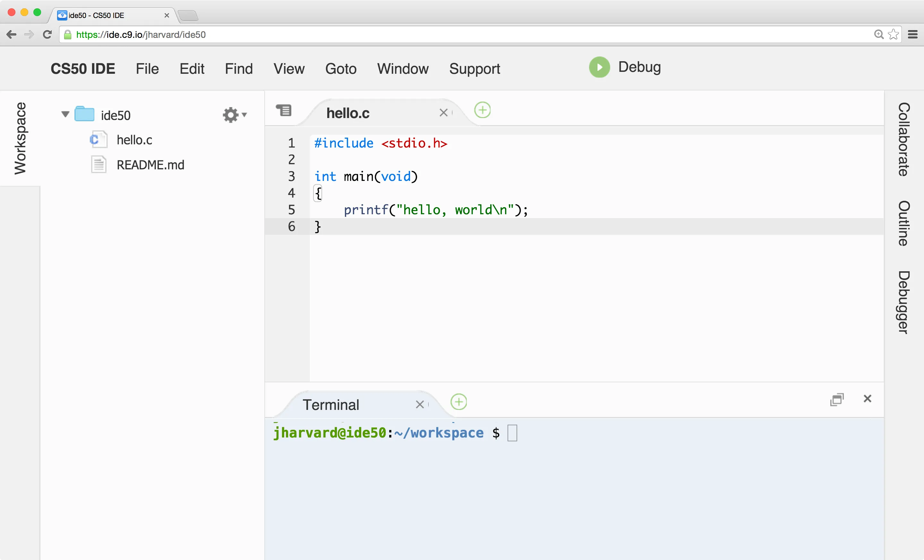
Task: Navigate to Support menu
Action: [475, 69]
